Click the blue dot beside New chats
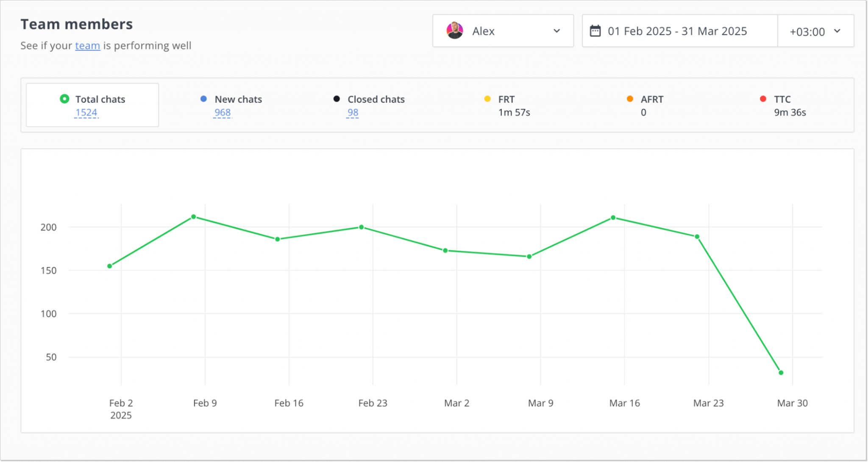The image size is (868, 462). (x=203, y=99)
